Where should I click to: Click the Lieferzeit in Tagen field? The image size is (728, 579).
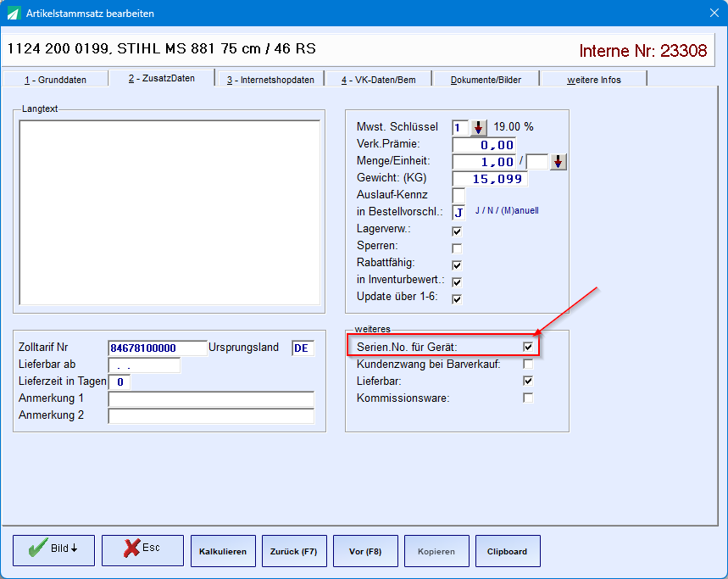coord(119,382)
